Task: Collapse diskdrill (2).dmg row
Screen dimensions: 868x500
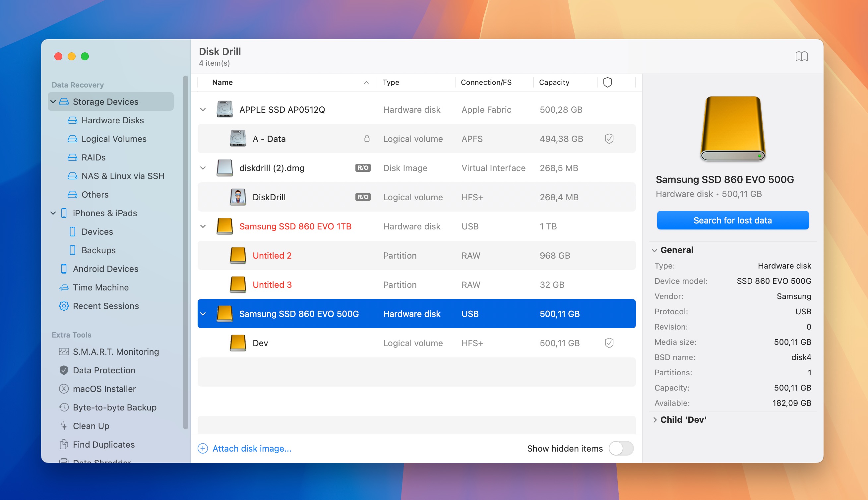Action: tap(203, 168)
